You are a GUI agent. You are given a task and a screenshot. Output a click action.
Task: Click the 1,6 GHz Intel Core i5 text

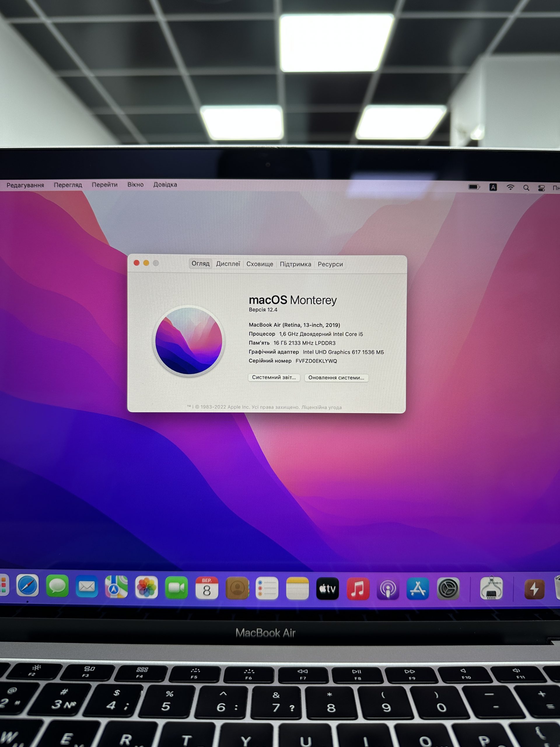coord(321,334)
